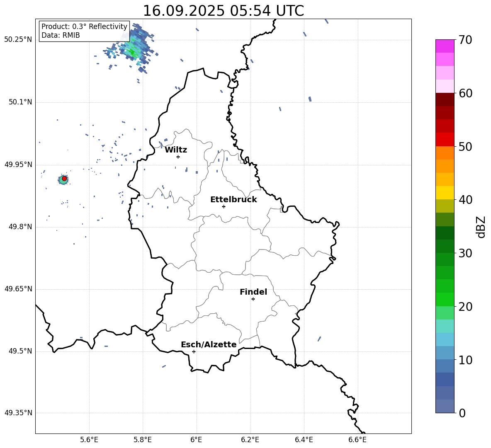Click the Findel station label
Image resolution: width=491 pixels, height=448 pixels.
(253, 292)
